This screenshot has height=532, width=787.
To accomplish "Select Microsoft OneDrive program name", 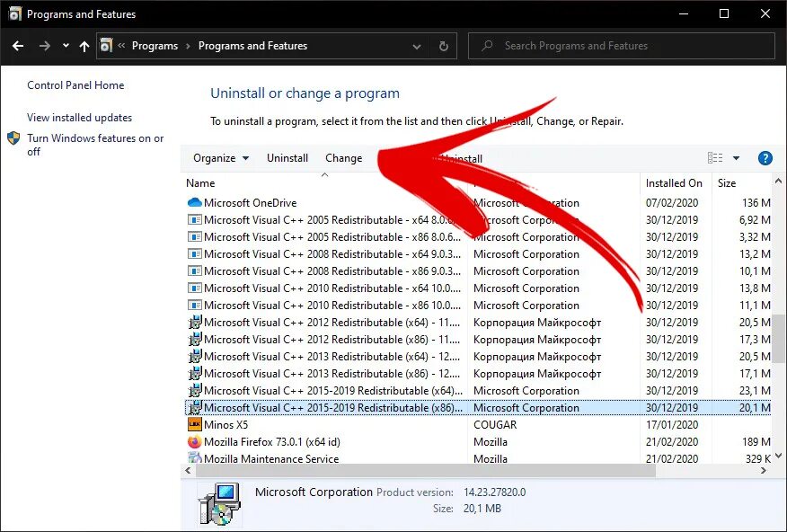I will click(250, 203).
